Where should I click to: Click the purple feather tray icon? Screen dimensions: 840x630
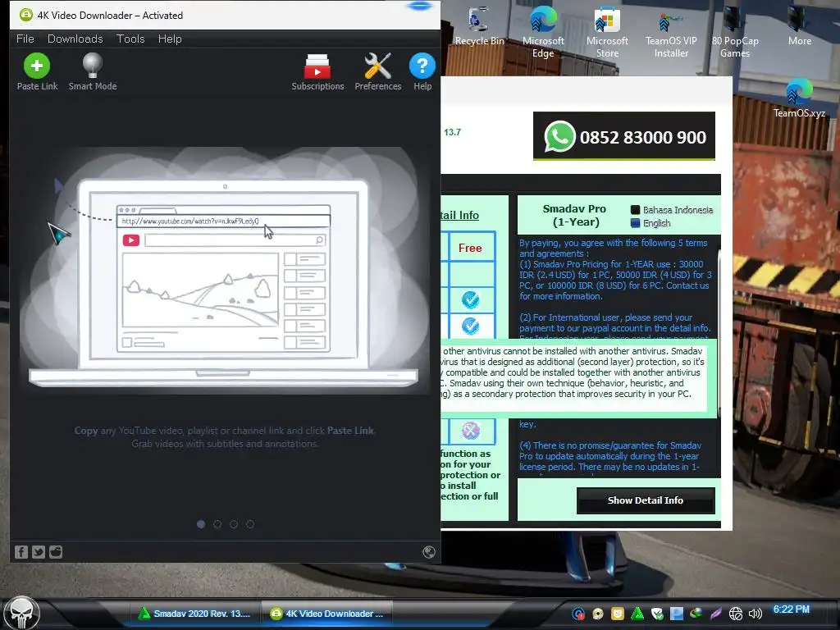[715, 614]
